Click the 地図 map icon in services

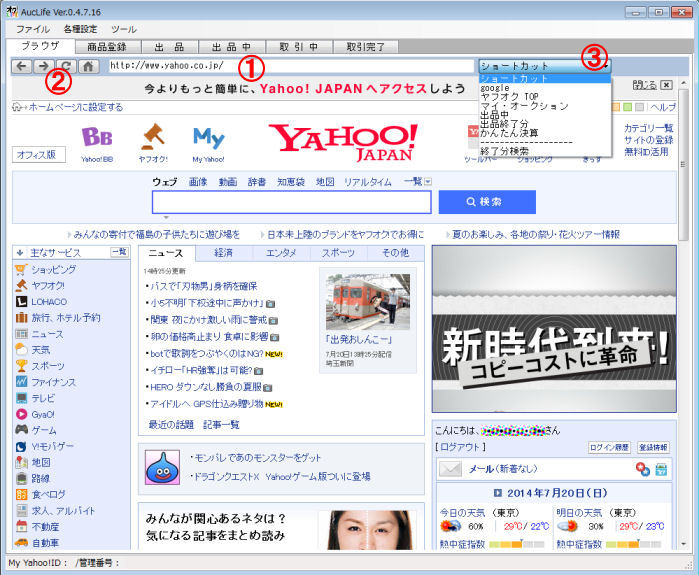(x=21, y=462)
